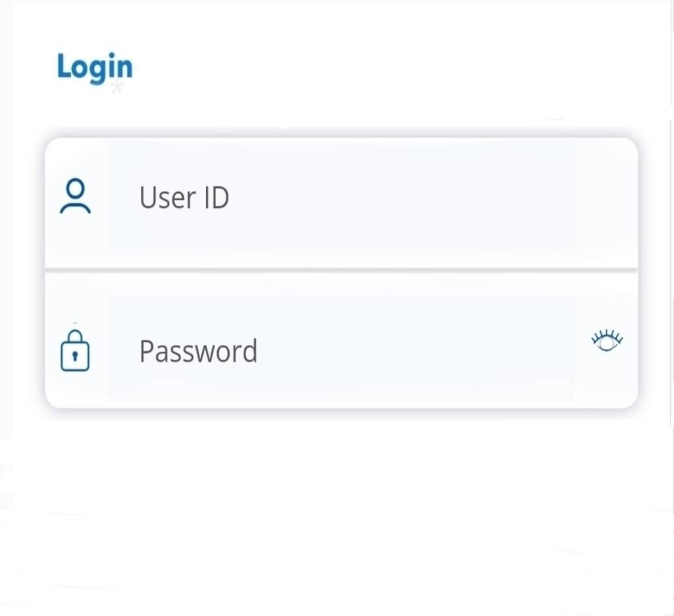Select the person silhouette beside User ID
Image resolution: width=674 pixels, height=616 pixels.
pyautogui.click(x=76, y=197)
